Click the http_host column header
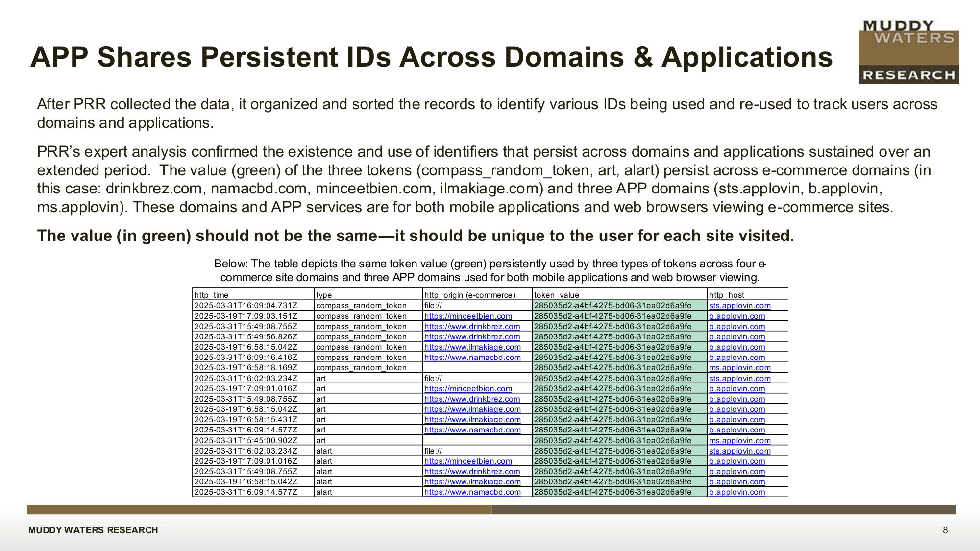 click(726, 295)
